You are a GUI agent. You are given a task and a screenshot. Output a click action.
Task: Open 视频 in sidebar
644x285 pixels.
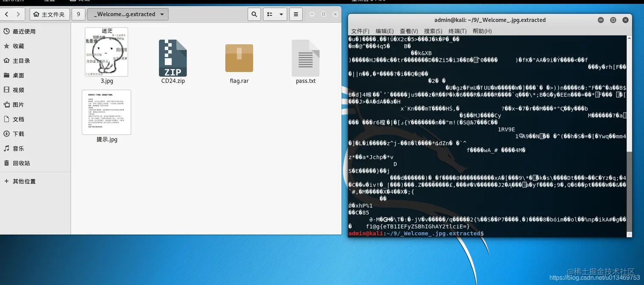point(35,90)
